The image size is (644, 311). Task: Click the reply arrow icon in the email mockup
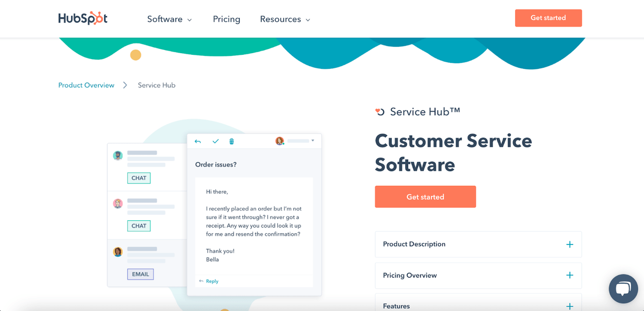[197, 141]
